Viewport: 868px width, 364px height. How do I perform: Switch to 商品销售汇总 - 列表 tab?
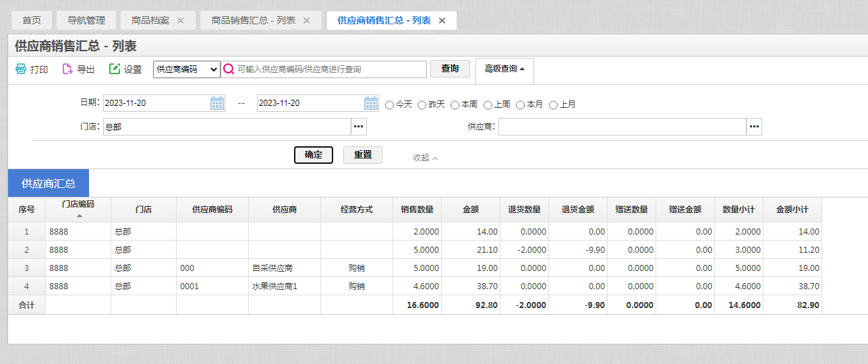[253, 20]
